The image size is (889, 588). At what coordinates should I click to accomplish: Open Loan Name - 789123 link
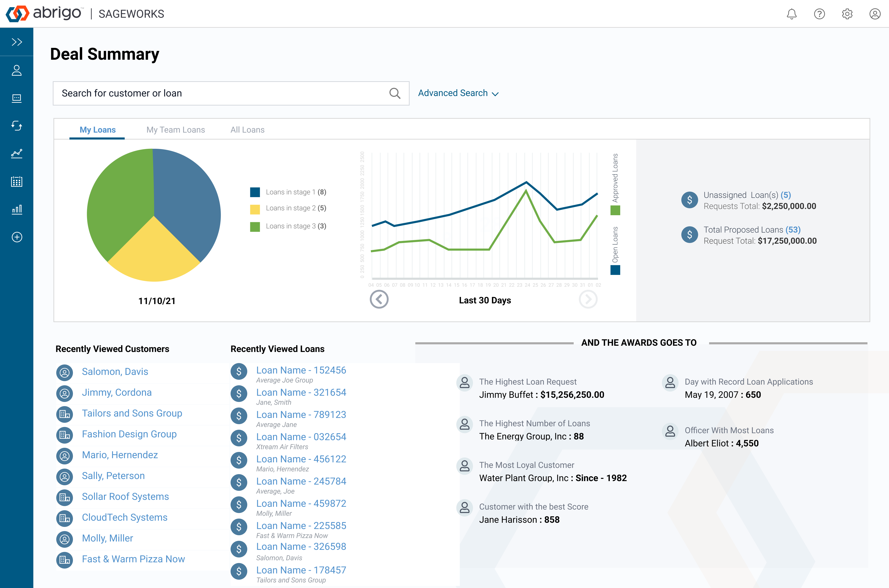[x=301, y=414]
